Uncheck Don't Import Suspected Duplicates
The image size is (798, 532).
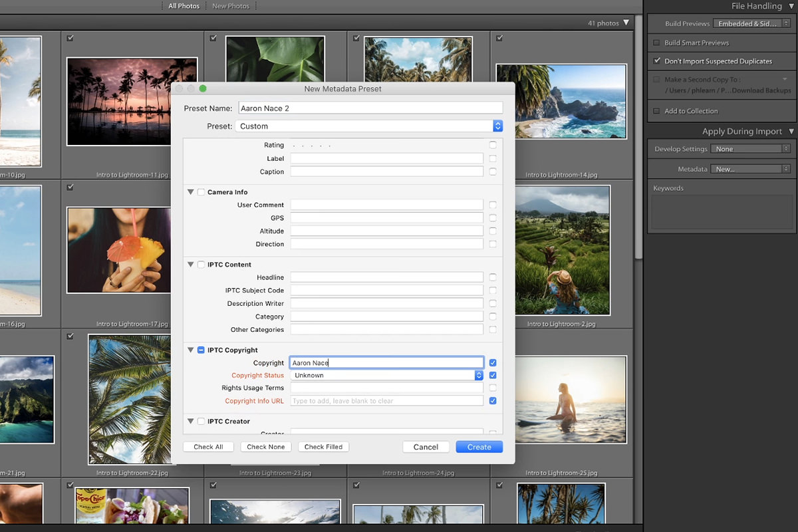[656, 61]
